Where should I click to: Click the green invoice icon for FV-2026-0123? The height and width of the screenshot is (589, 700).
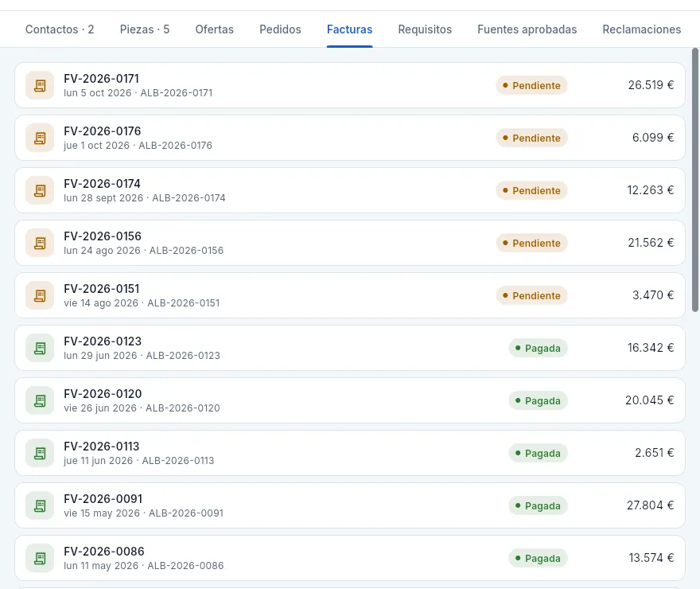tap(40, 348)
